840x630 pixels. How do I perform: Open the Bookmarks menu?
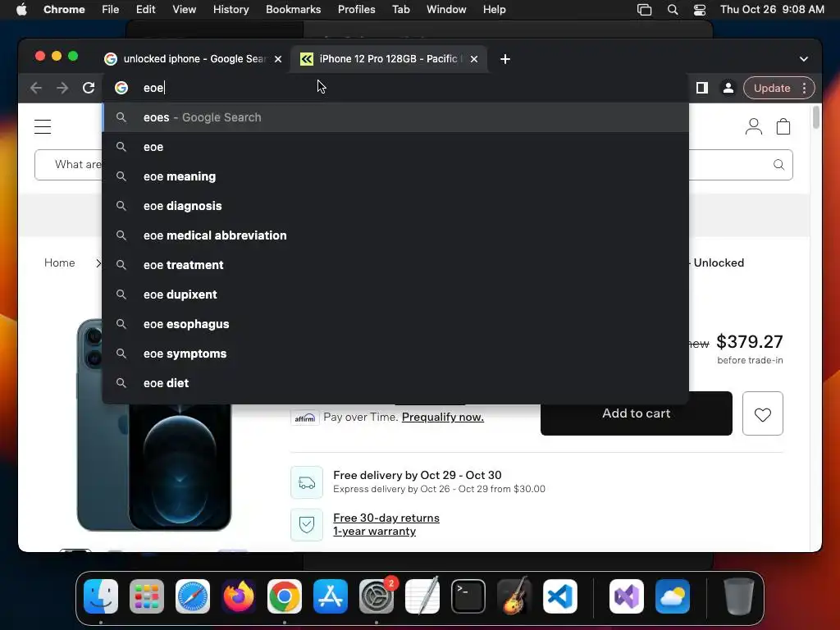(293, 10)
